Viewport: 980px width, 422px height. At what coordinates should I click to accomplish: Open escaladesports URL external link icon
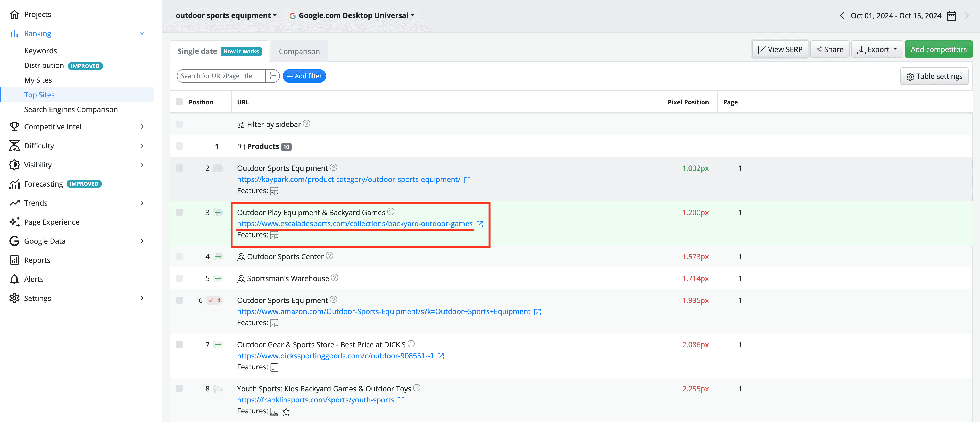(x=480, y=224)
